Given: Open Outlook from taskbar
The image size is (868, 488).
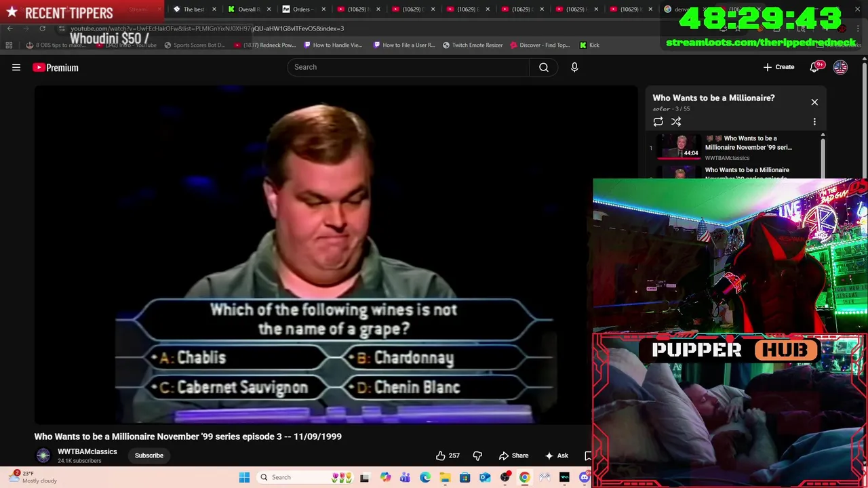Looking at the screenshot, I should pos(485,477).
